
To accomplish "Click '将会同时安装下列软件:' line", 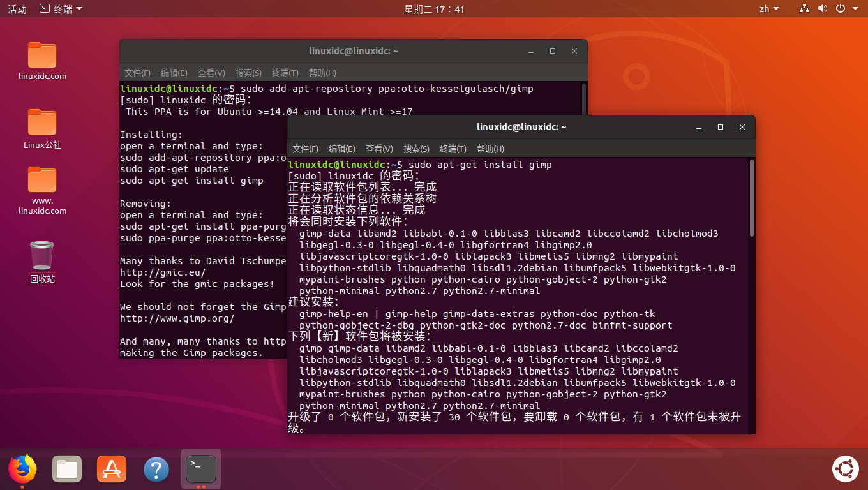I will tap(348, 222).
